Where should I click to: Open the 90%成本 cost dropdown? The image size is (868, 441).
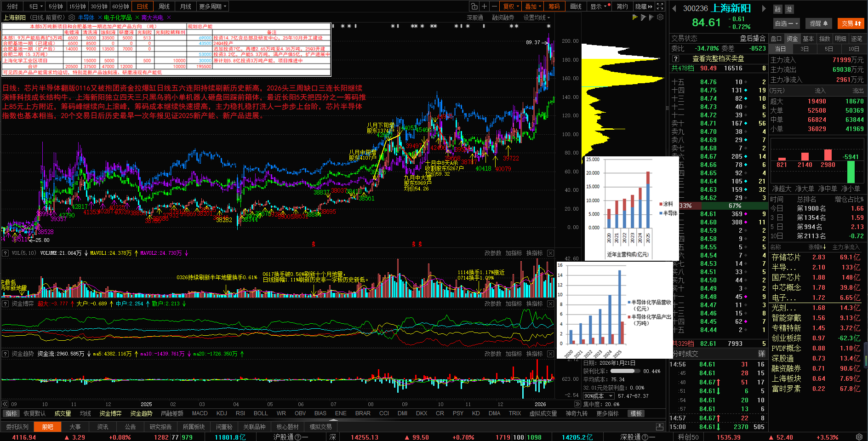pos(599,396)
